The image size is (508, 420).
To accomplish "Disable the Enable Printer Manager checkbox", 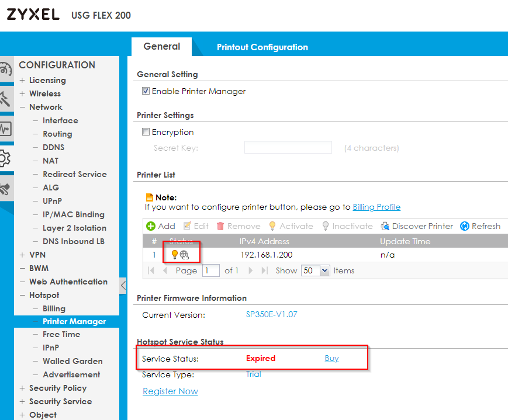I will coord(146,91).
